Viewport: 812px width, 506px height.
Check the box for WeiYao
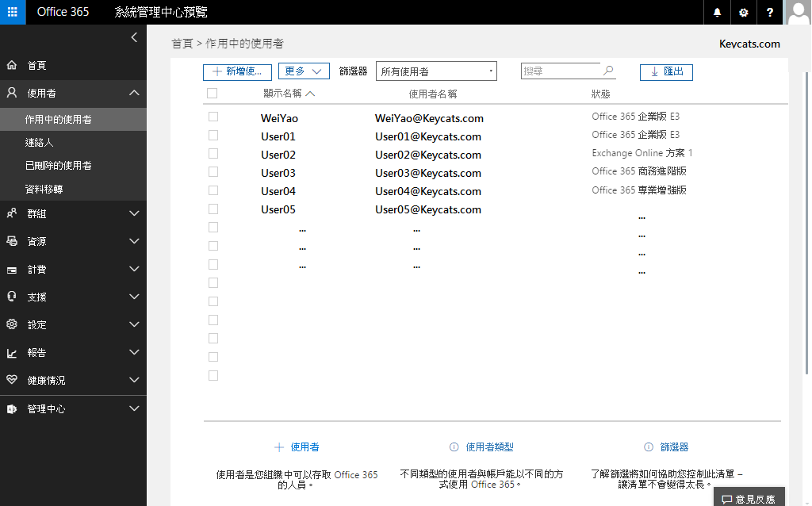pos(213,117)
